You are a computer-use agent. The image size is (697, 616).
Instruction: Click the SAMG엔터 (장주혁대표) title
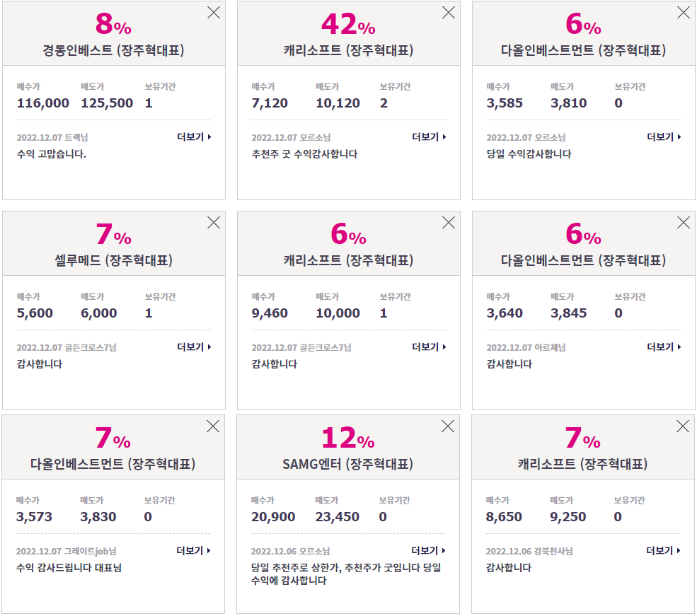[348, 464]
